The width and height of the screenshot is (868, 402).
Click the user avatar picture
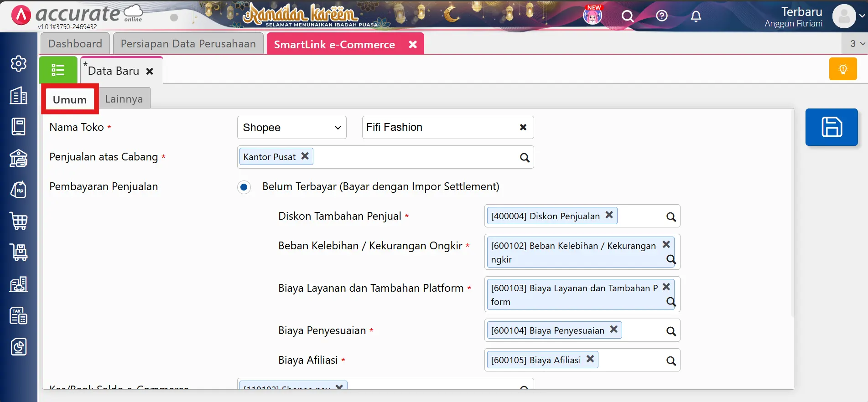(x=844, y=16)
